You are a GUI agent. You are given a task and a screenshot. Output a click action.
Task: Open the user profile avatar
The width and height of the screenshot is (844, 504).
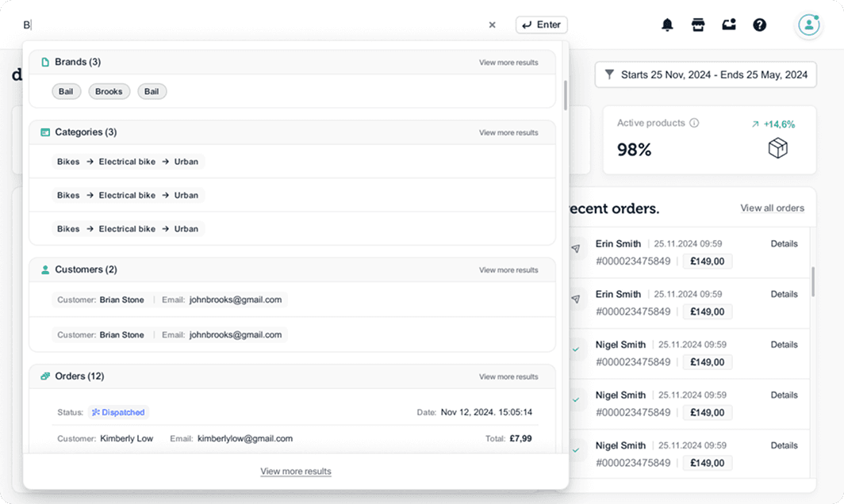click(x=808, y=25)
